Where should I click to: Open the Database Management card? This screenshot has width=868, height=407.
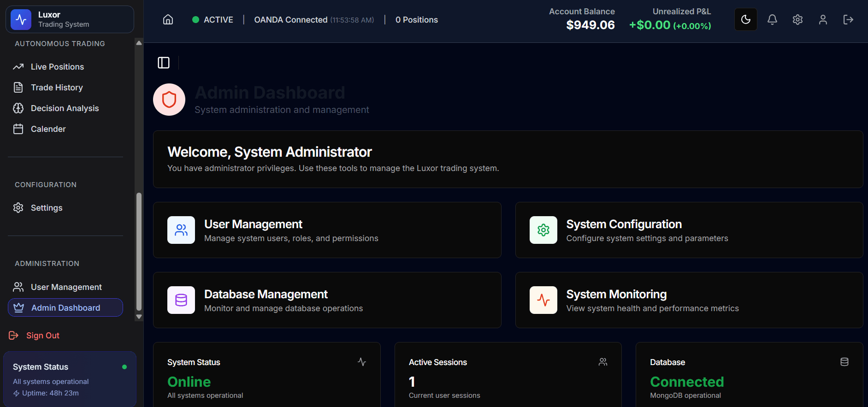pyautogui.click(x=327, y=300)
